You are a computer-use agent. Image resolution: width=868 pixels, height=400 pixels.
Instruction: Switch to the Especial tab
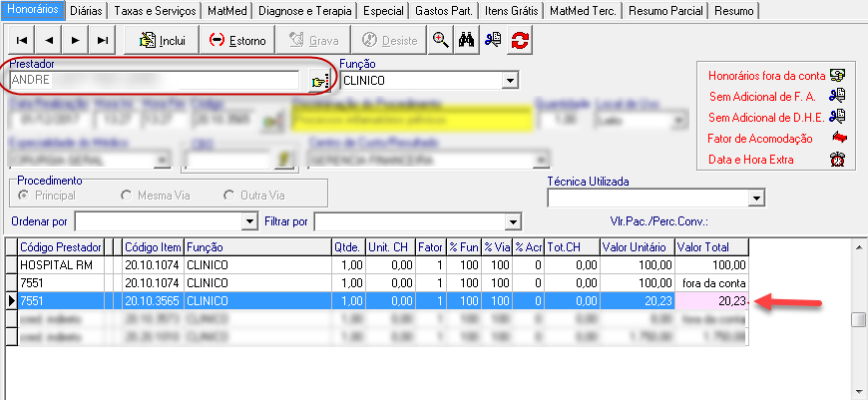pos(383,11)
